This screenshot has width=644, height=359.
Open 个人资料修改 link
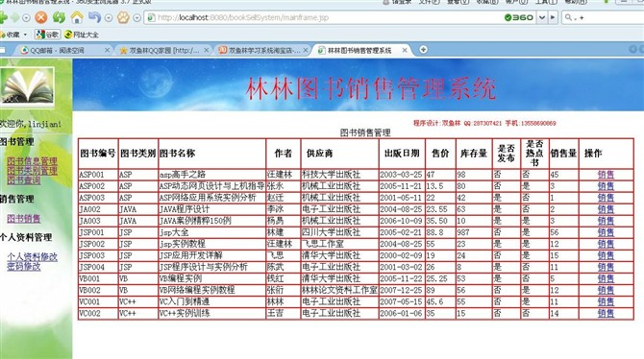tap(32, 257)
